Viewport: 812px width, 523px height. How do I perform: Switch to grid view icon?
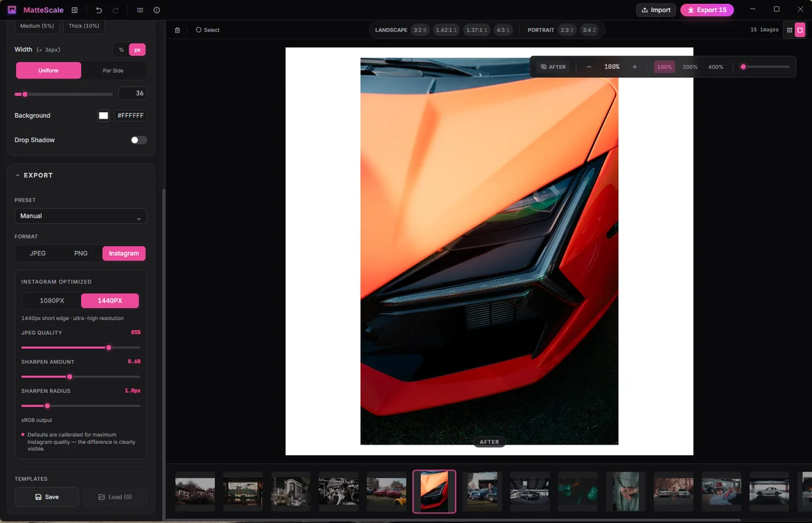tap(789, 30)
